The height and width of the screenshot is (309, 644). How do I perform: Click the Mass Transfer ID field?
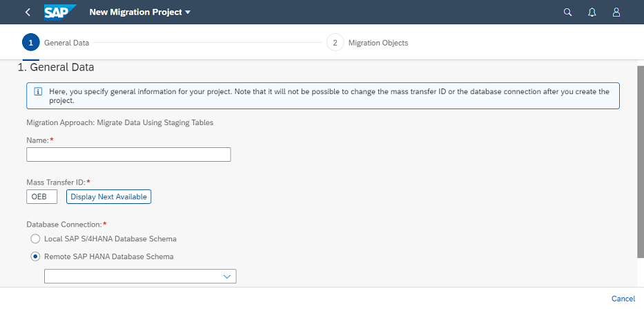tap(42, 197)
